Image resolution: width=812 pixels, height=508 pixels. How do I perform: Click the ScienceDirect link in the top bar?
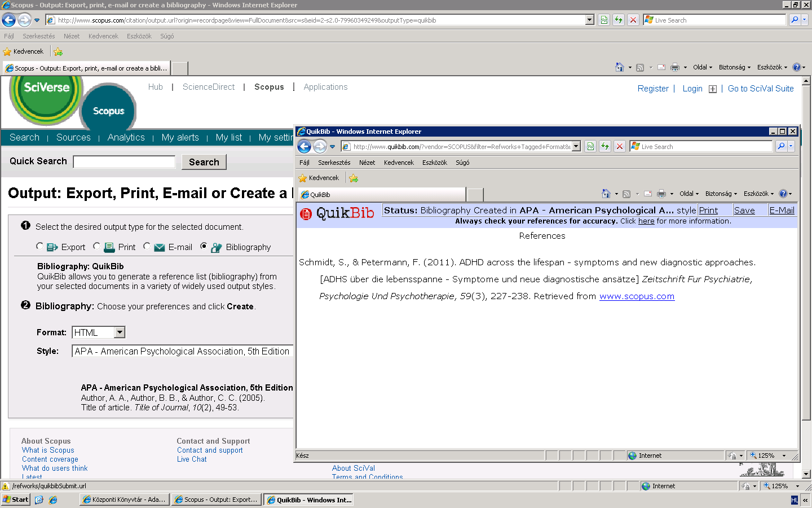click(x=209, y=87)
